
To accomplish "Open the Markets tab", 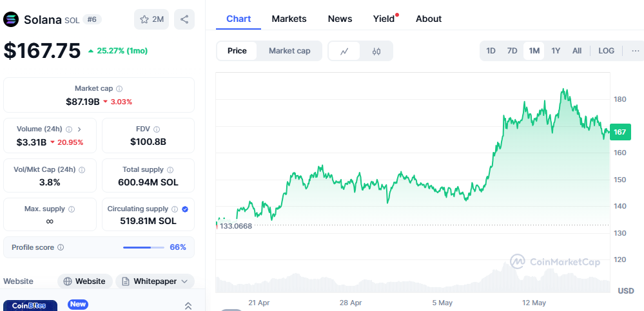I will (289, 19).
